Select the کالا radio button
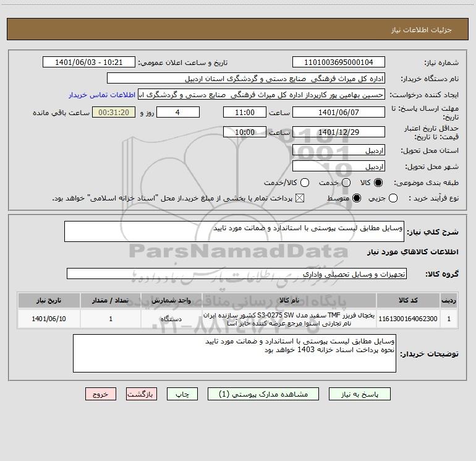476x461 pixels. point(378,183)
